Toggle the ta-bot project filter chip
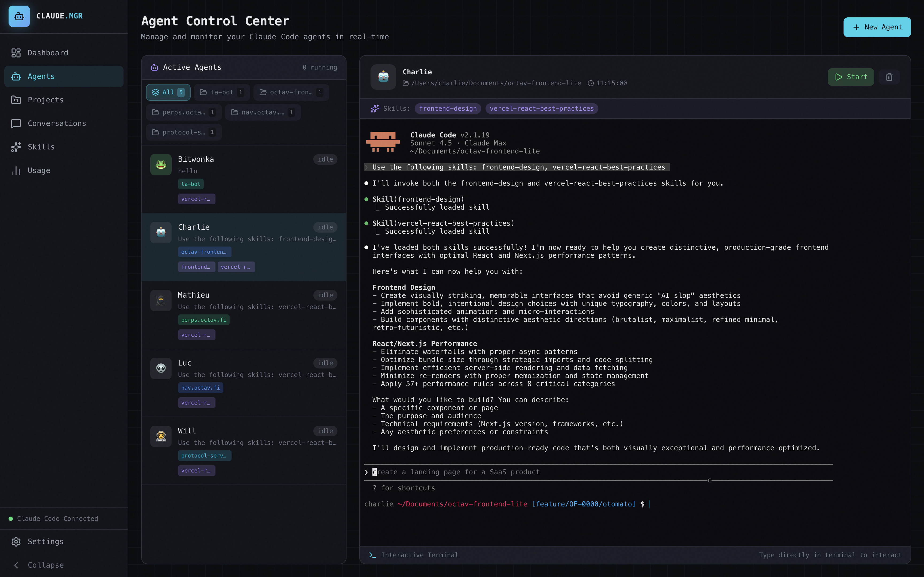Image resolution: width=924 pixels, height=577 pixels. pyautogui.click(x=222, y=92)
